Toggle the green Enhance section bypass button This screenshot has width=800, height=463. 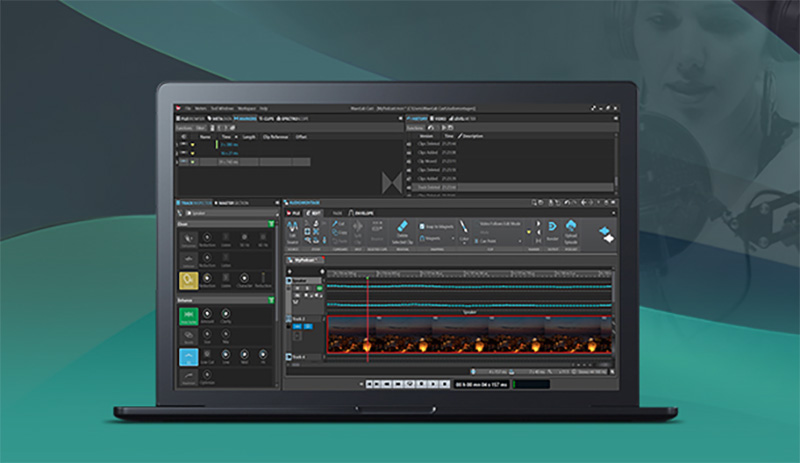click(x=271, y=300)
